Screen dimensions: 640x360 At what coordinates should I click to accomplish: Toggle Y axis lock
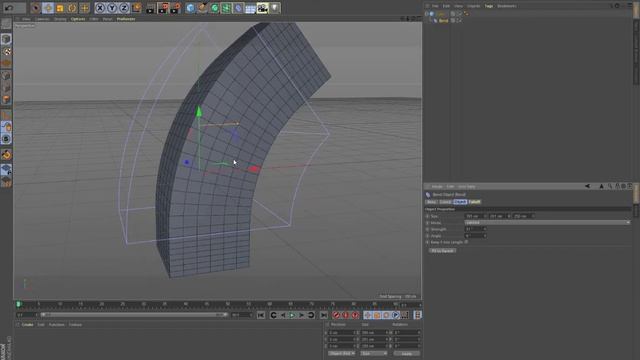click(112, 8)
